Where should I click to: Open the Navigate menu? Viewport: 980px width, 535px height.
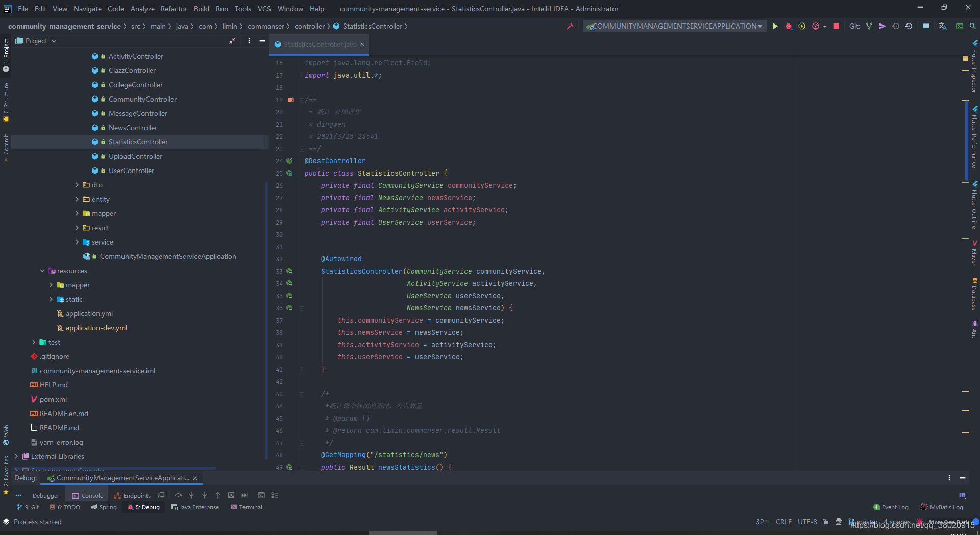point(87,9)
